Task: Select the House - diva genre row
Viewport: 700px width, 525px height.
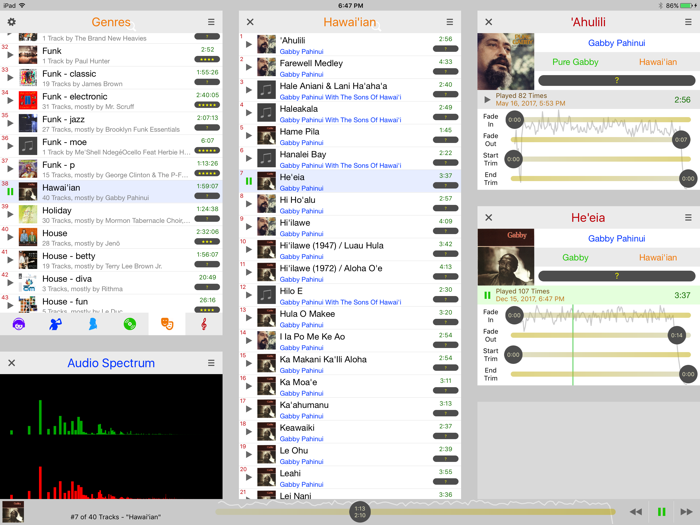Action: click(111, 283)
